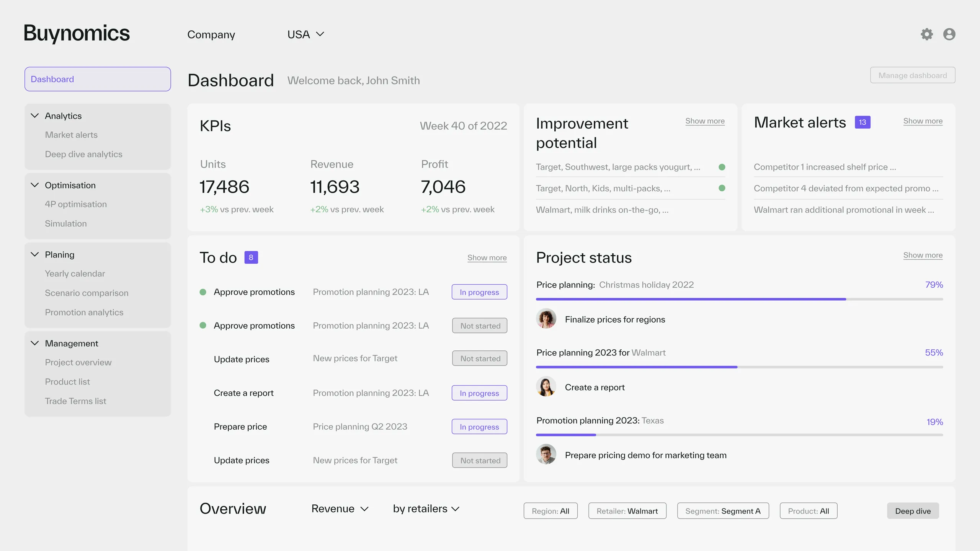Click Show more in Project status
This screenshot has height=551, width=980.
pos(923,255)
